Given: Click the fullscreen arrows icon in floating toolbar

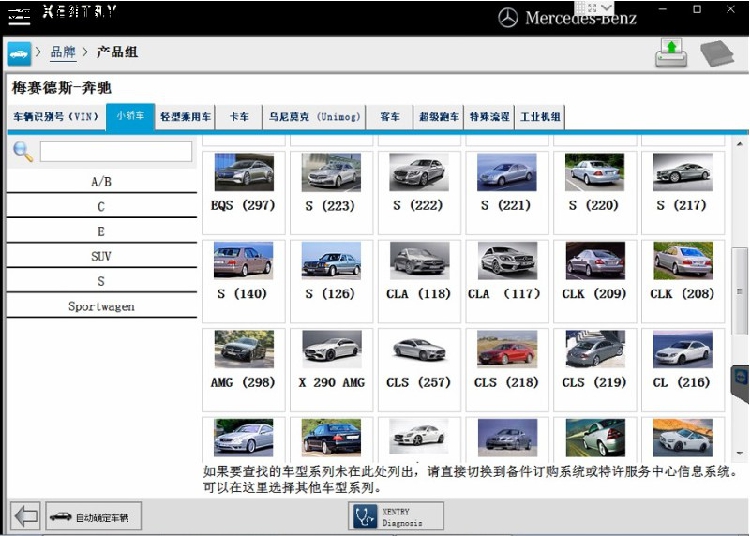Looking at the screenshot, I should (593, 7).
